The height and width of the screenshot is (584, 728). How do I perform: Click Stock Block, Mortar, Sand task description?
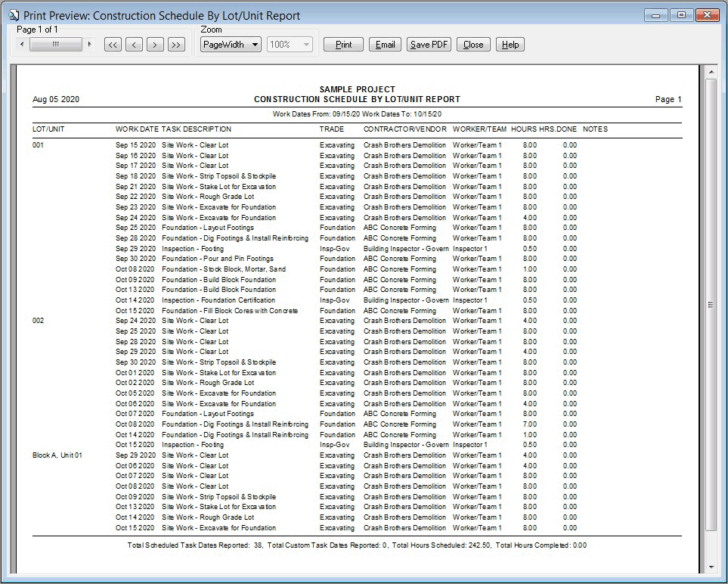224,269
